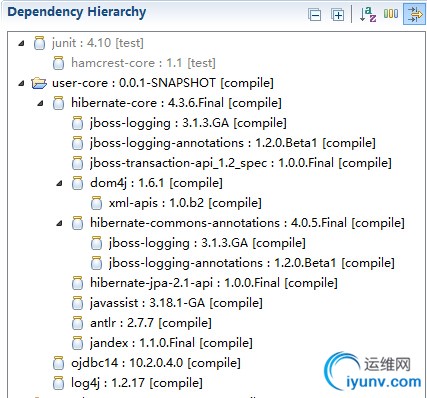Click the xml-apis jar icon
This screenshot has height=398, width=427.
click(x=97, y=203)
